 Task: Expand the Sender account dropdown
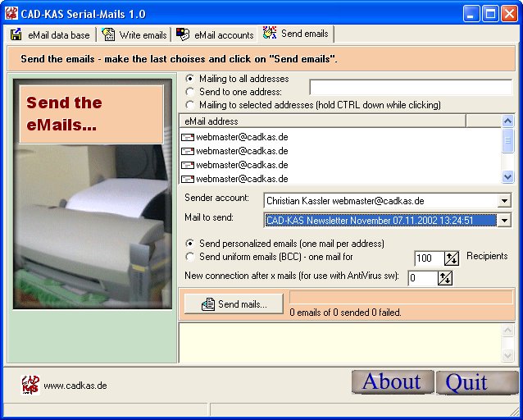point(504,201)
